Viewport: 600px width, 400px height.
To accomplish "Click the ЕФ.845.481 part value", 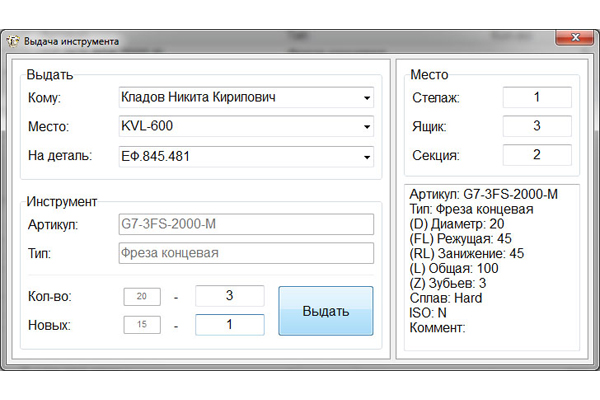I will point(155,156).
